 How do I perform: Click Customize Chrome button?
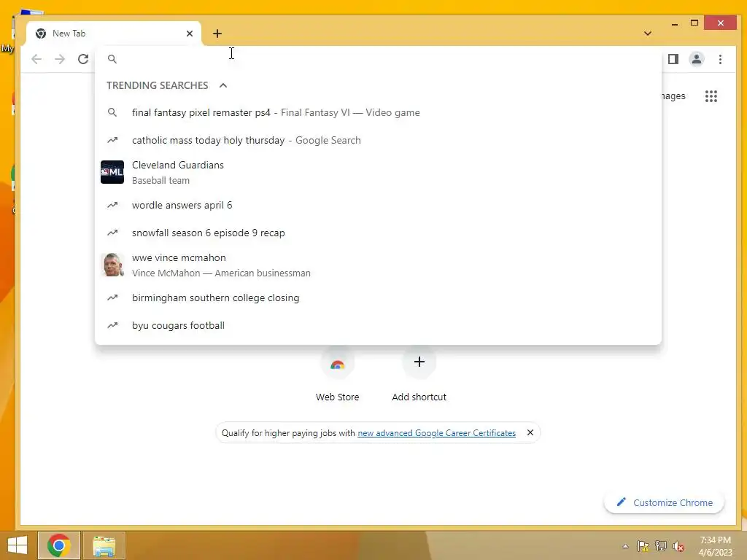pyautogui.click(x=664, y=502)
